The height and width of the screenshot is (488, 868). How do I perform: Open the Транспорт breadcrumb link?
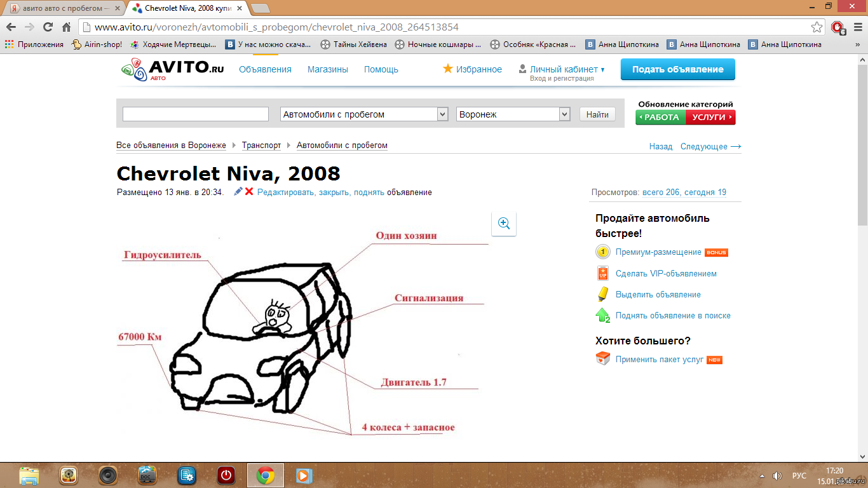pyautogui.click(x=261, y=146)
